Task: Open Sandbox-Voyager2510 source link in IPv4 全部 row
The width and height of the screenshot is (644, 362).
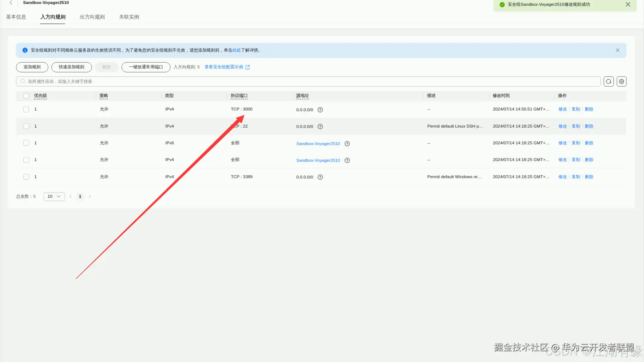Action: click(x=318, y=160)
